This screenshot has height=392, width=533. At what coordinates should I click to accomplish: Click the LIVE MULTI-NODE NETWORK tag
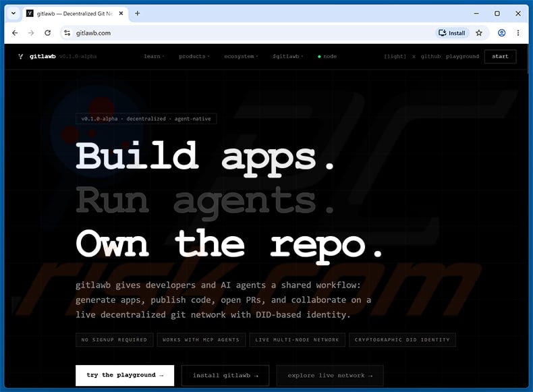click(x=297, y=339)
